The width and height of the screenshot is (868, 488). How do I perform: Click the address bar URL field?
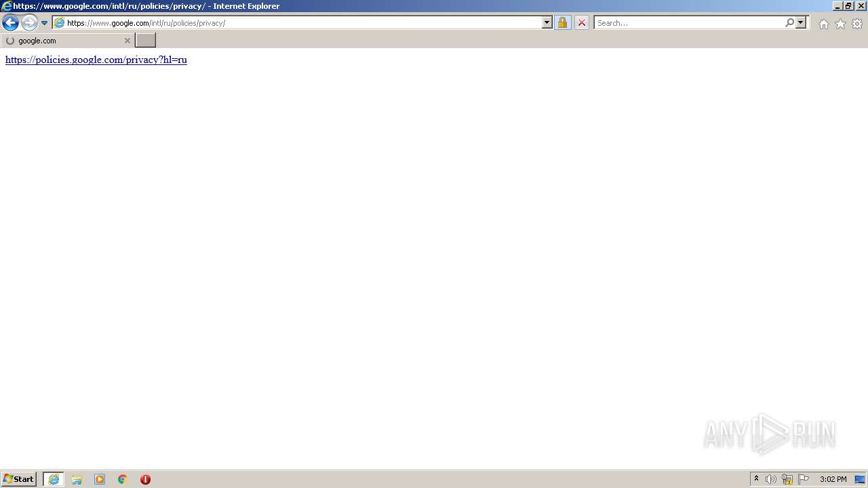(x=304, y=22)
